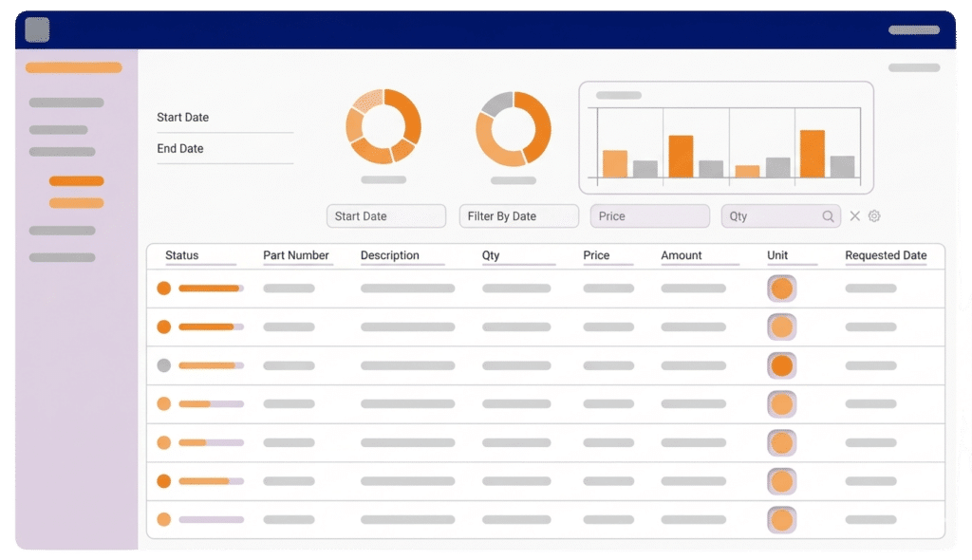Click the gray app logo square
Viewport: 972px width, 560px height.
tap(37, 29)
